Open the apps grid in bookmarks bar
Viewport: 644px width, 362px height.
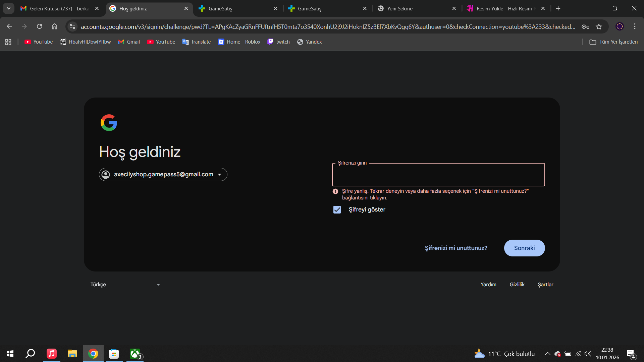pos(8,42)
